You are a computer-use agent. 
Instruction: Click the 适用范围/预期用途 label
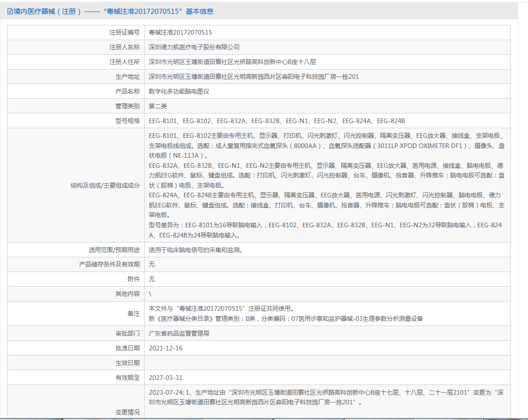[114, 250]
